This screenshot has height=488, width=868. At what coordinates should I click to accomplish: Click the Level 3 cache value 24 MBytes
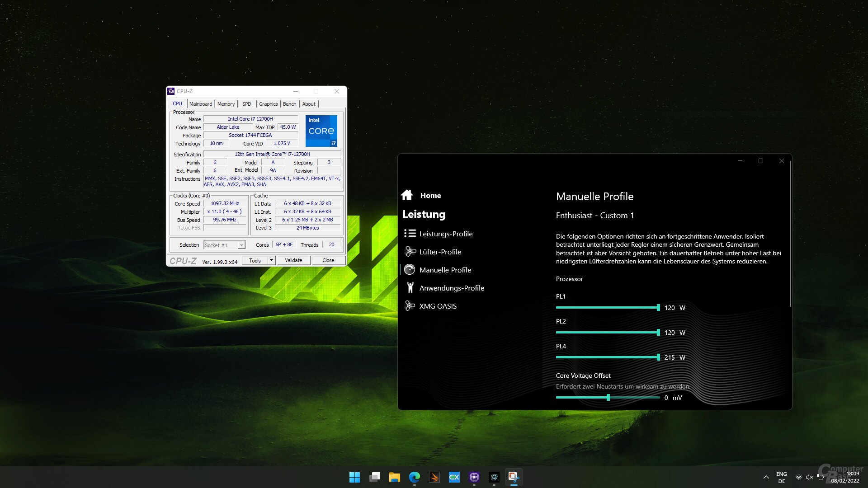tap(307, 228)
